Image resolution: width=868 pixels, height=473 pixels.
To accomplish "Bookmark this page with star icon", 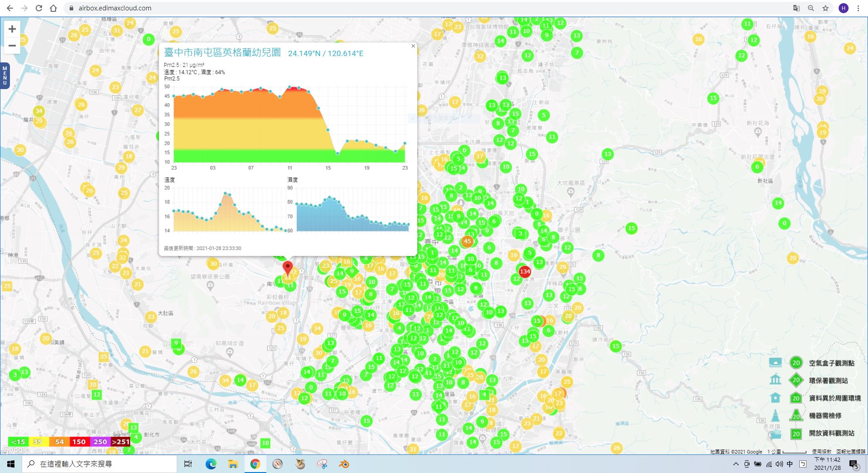I will pos(826,8).
